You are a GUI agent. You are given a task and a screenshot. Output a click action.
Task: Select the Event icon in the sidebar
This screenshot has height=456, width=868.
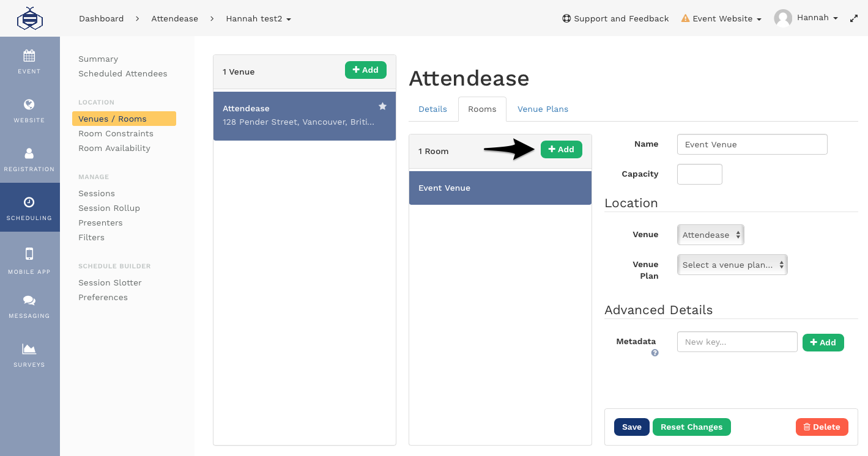[x=29, y=60]
